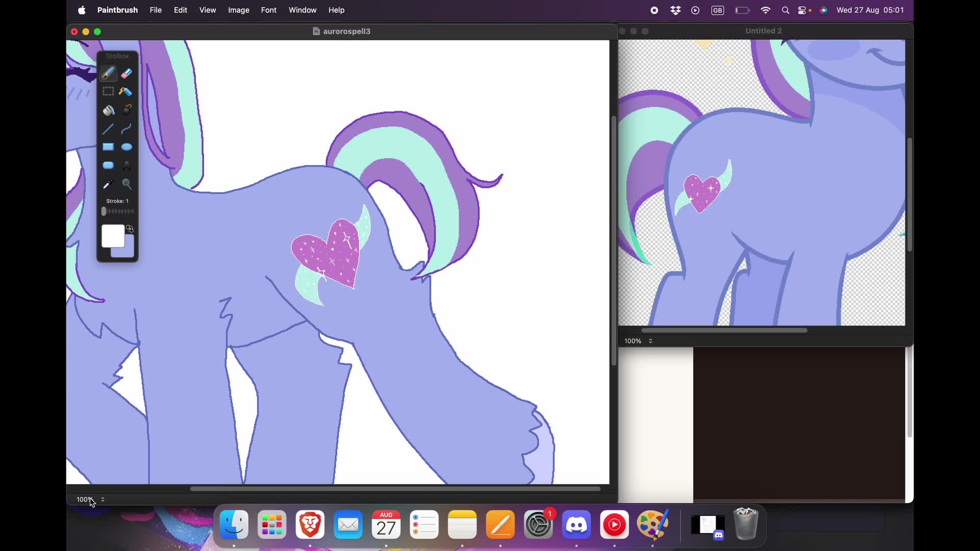Pick the Eyedropper color tool

coord(108,184)
